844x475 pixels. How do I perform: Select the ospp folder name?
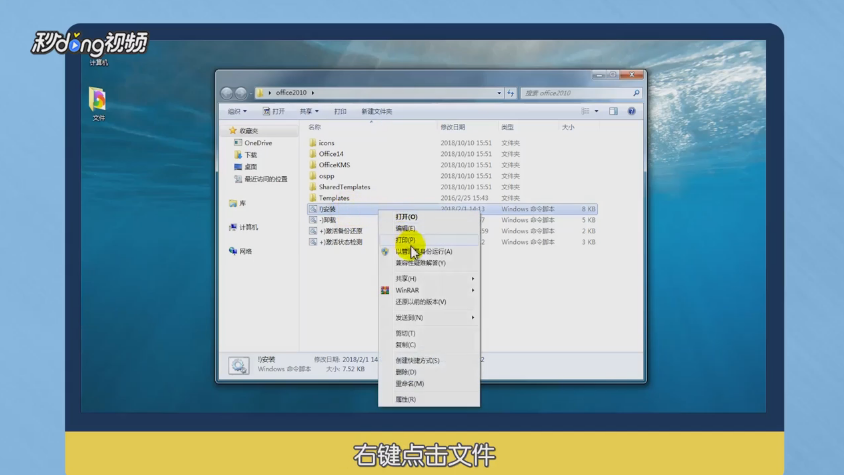click(x=326, y=176)
